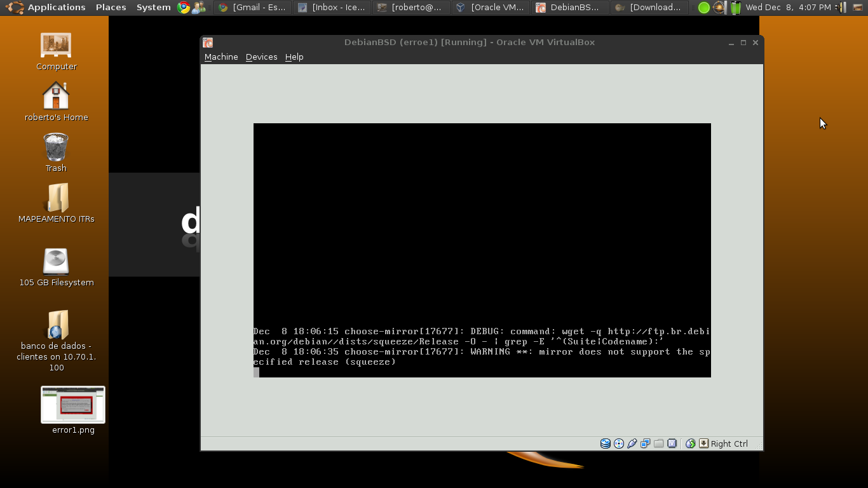Viewport: 868px width, 488px height.
Task: Click the optical CD/DVD drive status icon
Action: coord(619,444)
